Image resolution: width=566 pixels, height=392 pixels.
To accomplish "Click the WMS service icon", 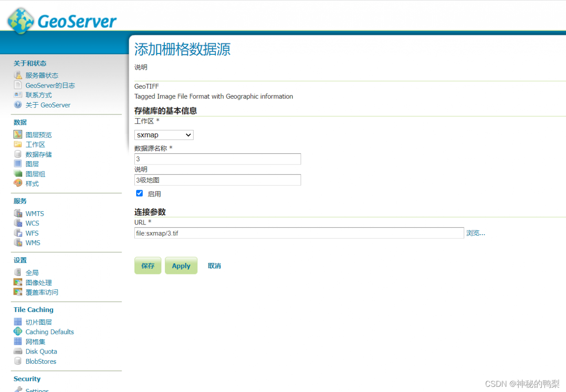I will [x=18, y=242].
